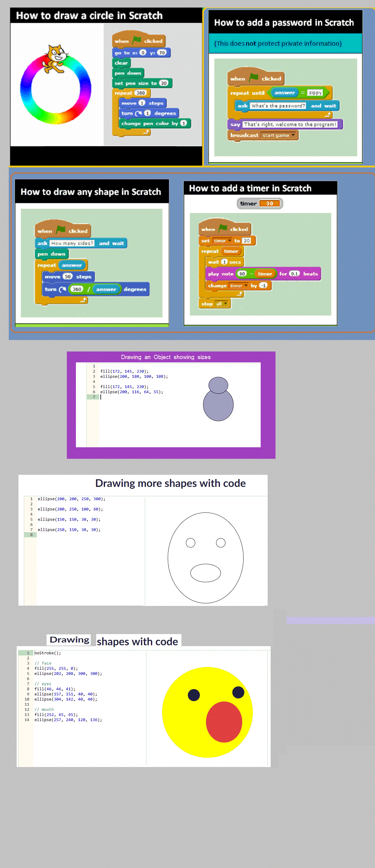Click the timer monitor showing 30
This screenshot has height=868, width=375.
click(x=260, y=203)
